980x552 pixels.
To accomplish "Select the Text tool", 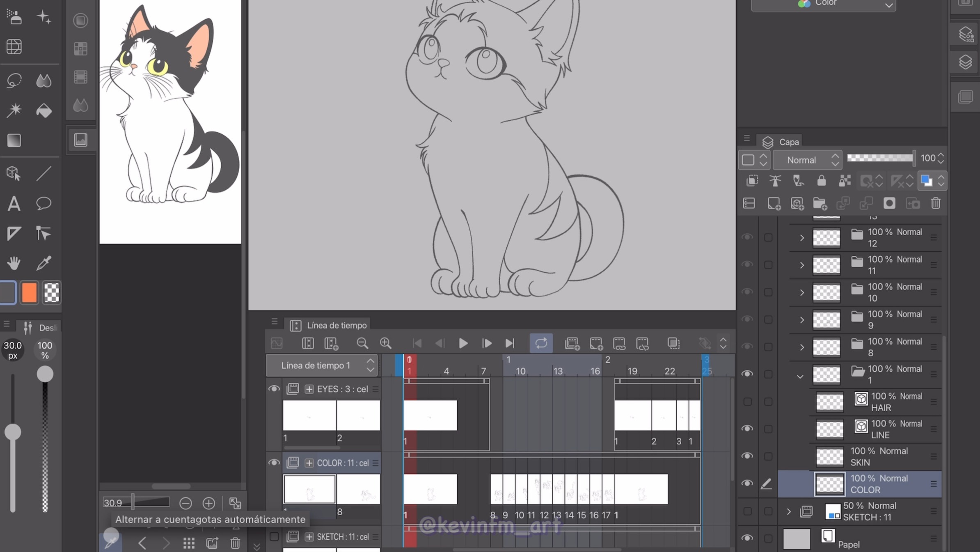I will tap(14, 204).
